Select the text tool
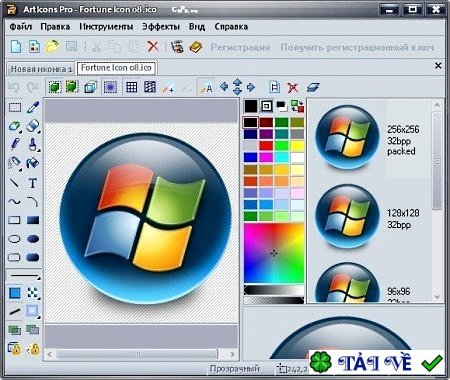 (33, 183)
